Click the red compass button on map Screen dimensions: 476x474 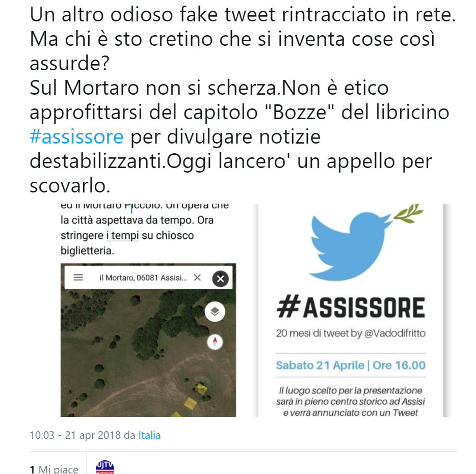[x=215, y=342]
